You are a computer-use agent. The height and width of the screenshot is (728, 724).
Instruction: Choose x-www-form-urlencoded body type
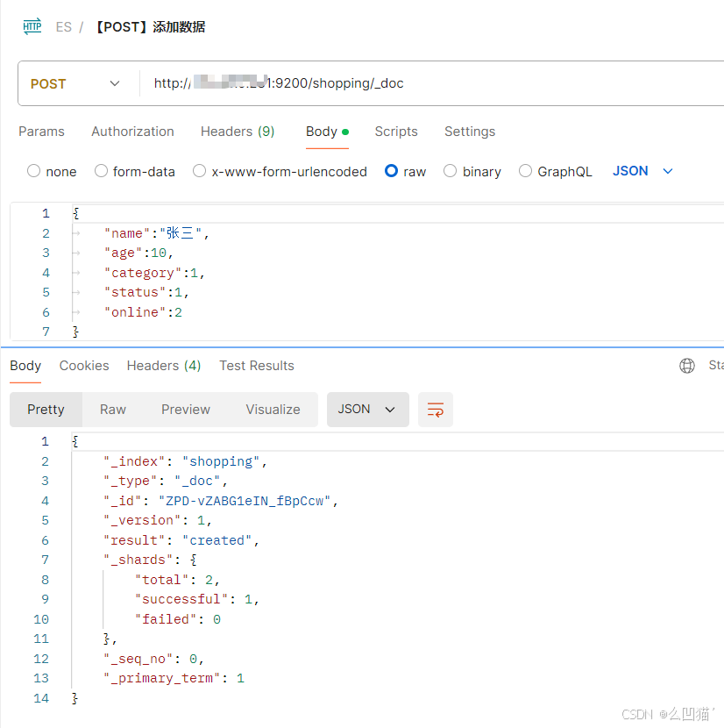[x=200, y=171]
